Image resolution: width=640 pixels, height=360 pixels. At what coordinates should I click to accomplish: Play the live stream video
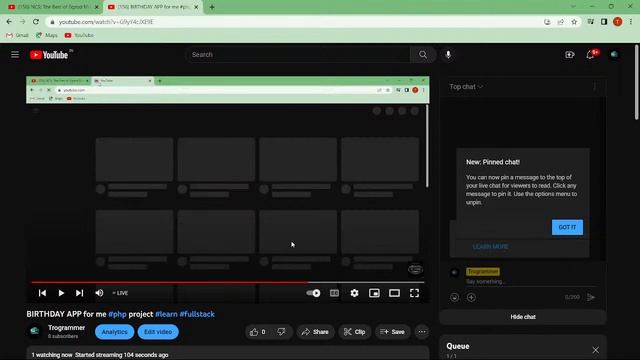click(x=61, y=293)
